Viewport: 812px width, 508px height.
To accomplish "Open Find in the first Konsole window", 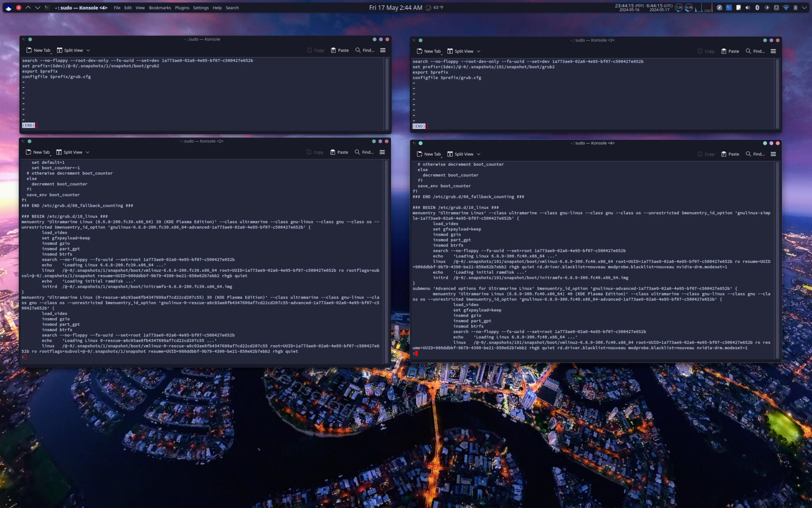I will [365, 50].
